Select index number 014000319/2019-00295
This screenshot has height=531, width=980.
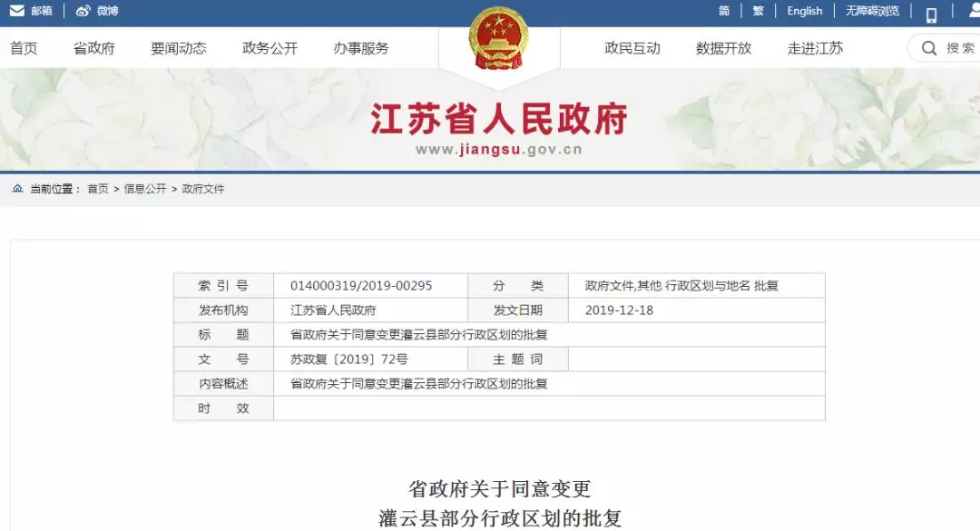tap(361, 286)
